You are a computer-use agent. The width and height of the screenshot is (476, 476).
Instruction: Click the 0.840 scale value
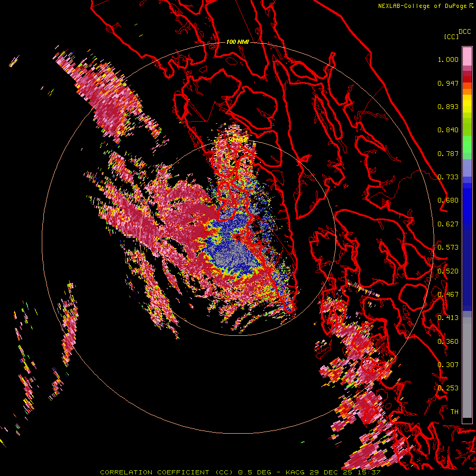[448, 130]
